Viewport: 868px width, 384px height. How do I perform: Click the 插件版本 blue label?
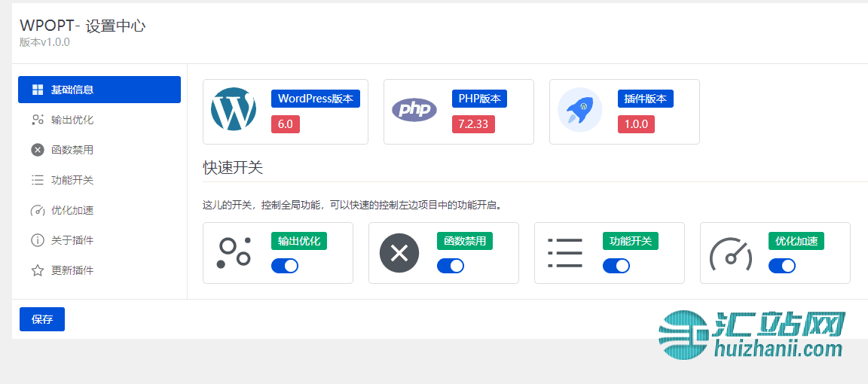(646, 99)
